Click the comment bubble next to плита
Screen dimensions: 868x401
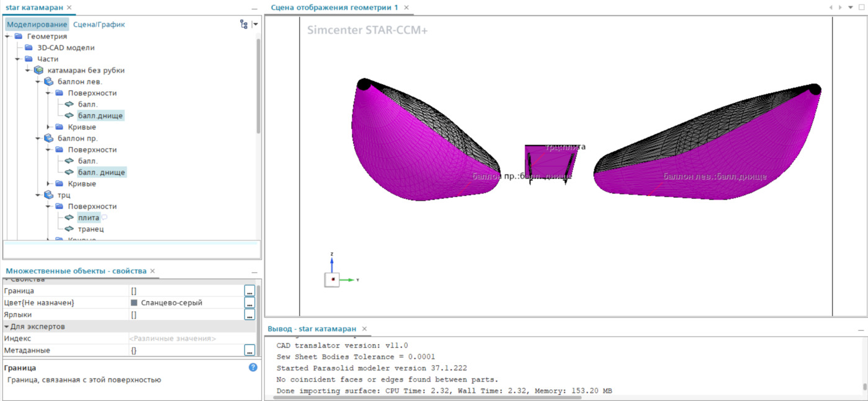pos(105,218)
